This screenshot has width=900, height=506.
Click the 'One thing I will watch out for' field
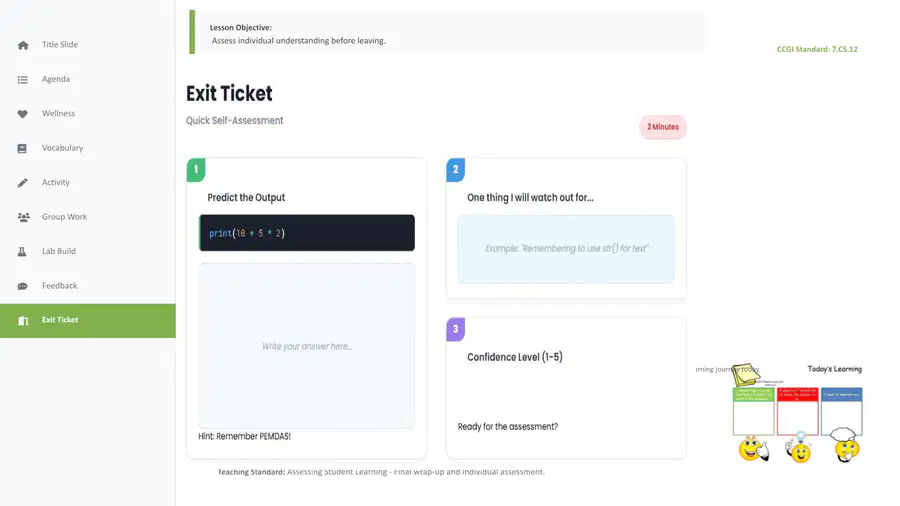tap(566, 249)
